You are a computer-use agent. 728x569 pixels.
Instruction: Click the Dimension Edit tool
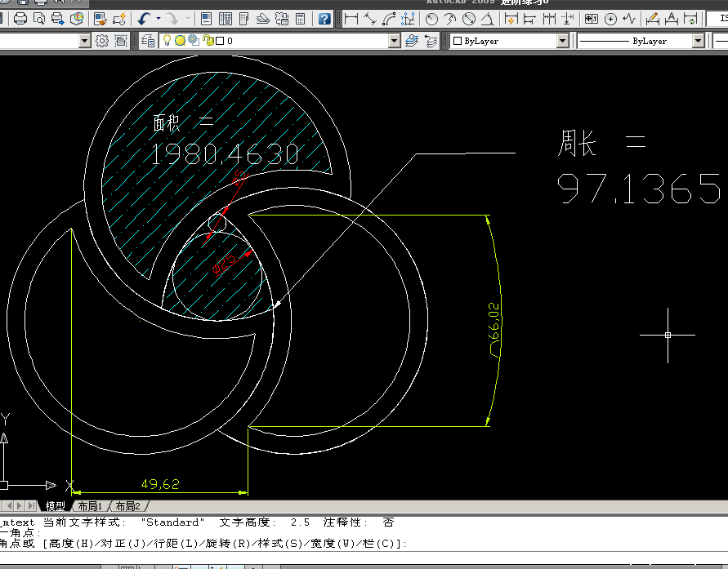[652, 19]
